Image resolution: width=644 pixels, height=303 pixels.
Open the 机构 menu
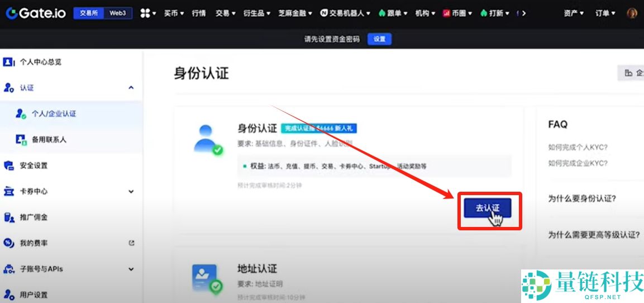coord(425,13)
